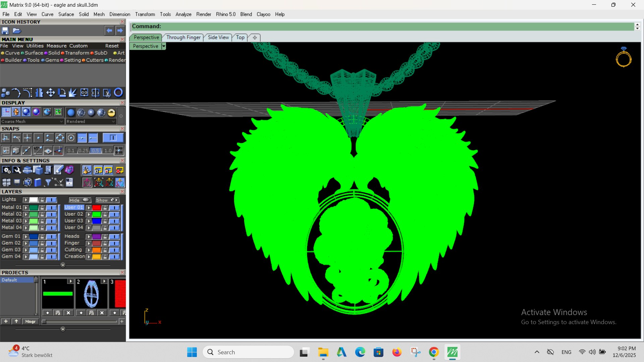Screen dimensions: 644x362
Task: Open the Transform menu in the menu bar
Action: click(x=145, y=14)
